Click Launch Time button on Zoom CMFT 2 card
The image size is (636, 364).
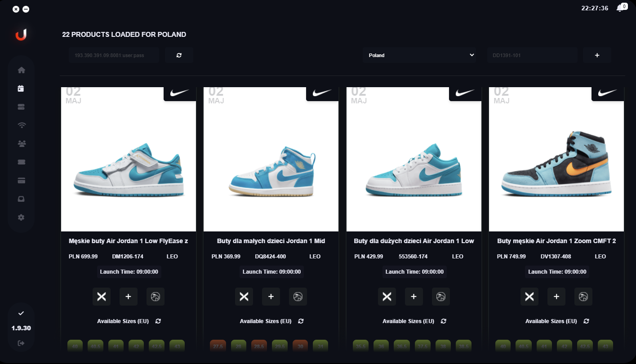coord(557,272)
